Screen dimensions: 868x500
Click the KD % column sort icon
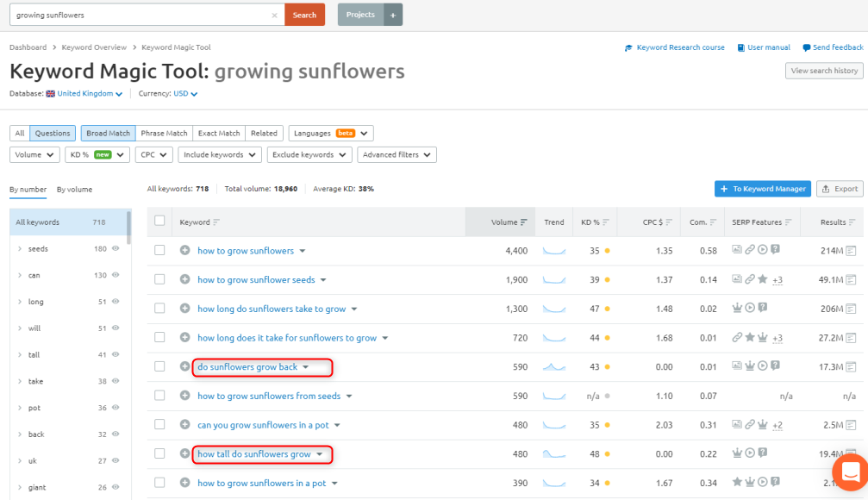(606, 222)
